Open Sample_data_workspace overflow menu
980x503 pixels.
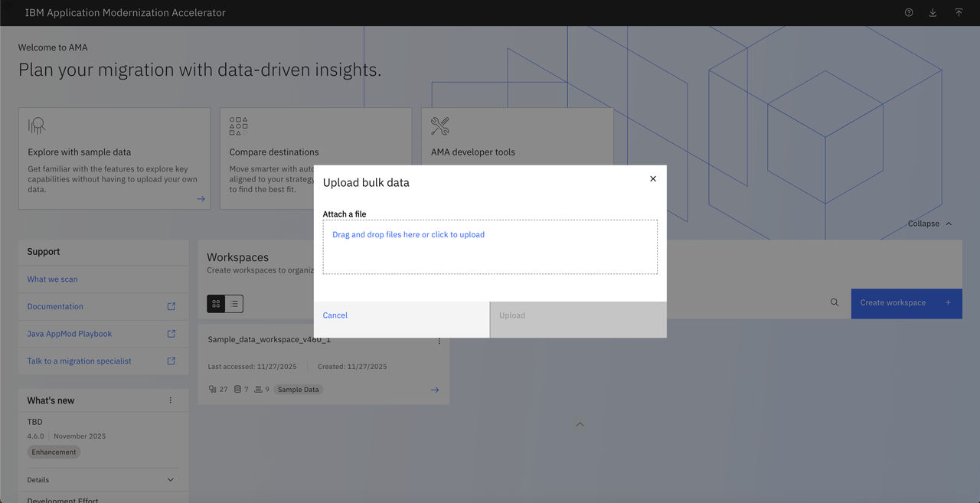coord(439,341)
